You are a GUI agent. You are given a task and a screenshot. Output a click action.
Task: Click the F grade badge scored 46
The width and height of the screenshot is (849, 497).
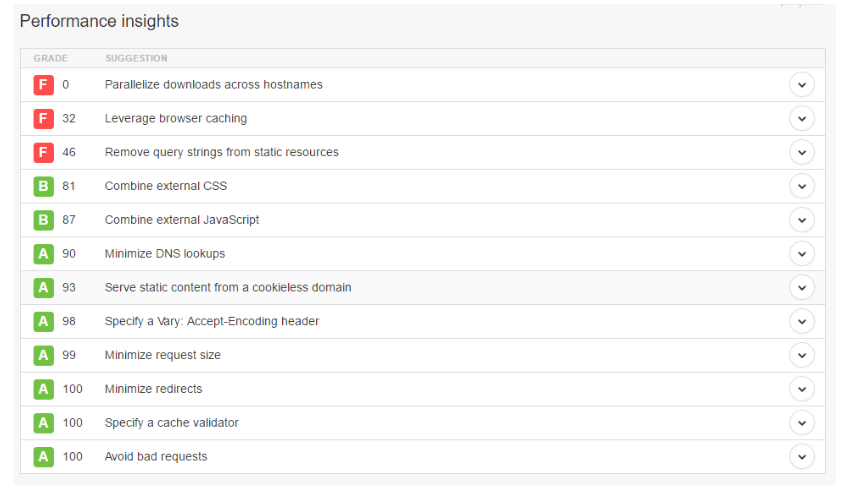click(43, 153)
